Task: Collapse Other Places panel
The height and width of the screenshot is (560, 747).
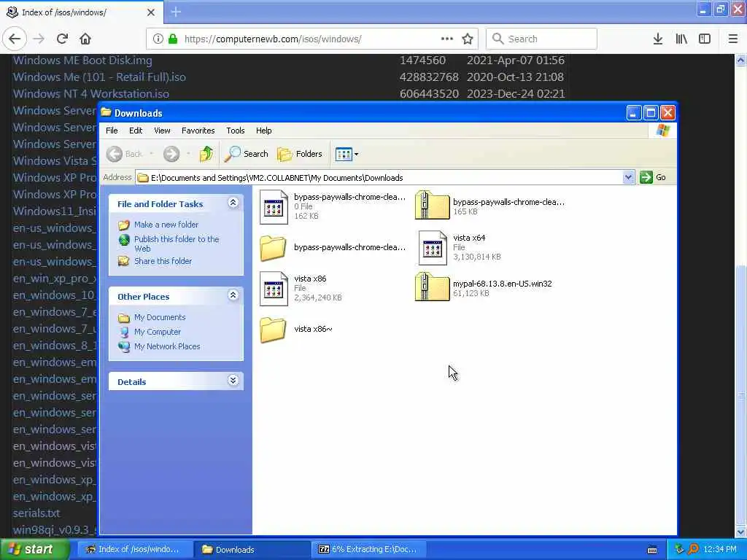Action: pos(233,295)
